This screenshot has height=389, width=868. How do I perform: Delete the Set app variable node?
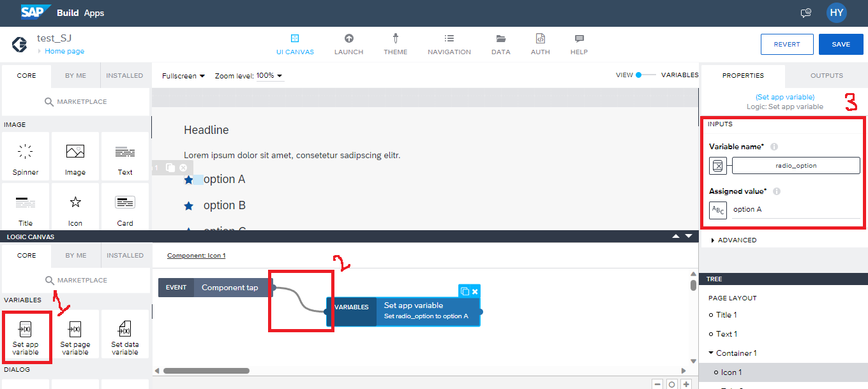(475, 291)
